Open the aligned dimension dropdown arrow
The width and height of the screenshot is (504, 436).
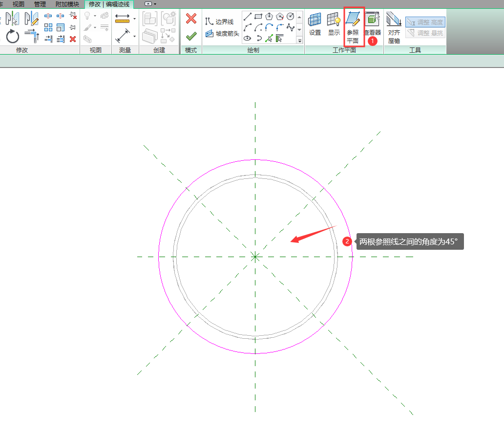click(x=134, y=19)
